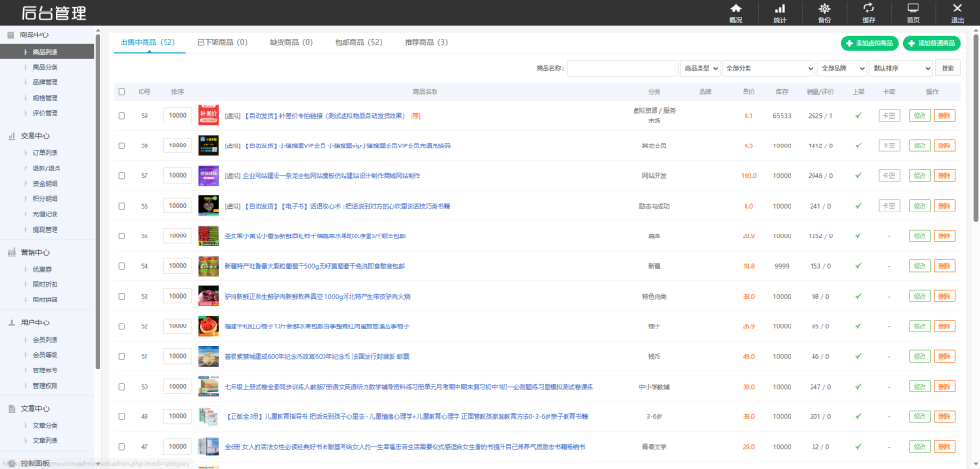The height and width of the screenshot is (469, 980).
Task: Click the 商品中心 section icon in sidebar
Action: tap(11, 35)
